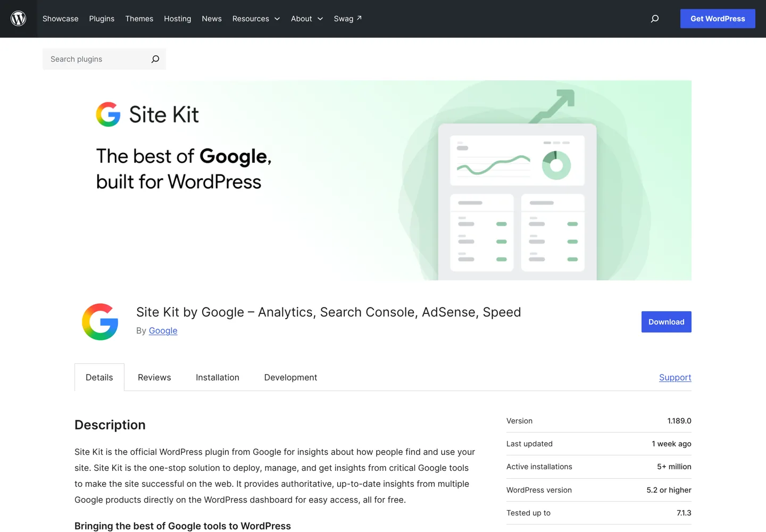Image resolution: width=766 pixels, height=532 pixels.
Task: Open the Support link
Action: point(675,377)
